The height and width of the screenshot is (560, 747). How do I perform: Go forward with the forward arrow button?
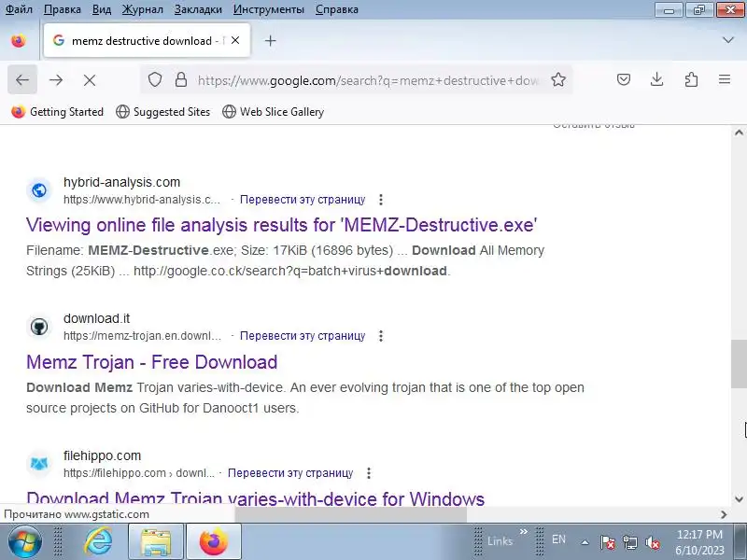click(56, 80)
